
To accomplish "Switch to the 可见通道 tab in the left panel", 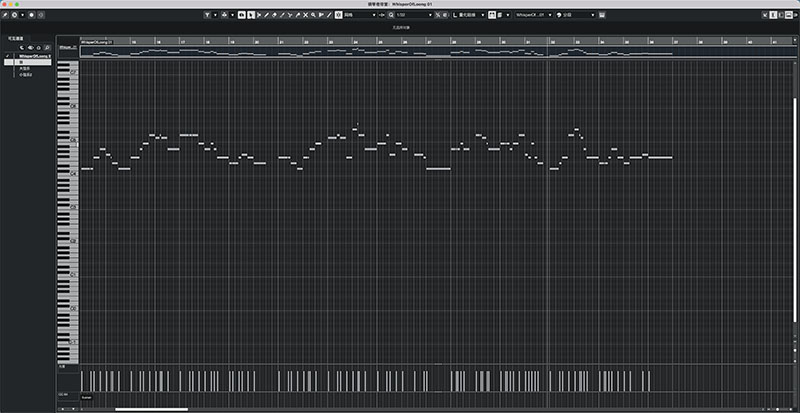I will [16, 38].
